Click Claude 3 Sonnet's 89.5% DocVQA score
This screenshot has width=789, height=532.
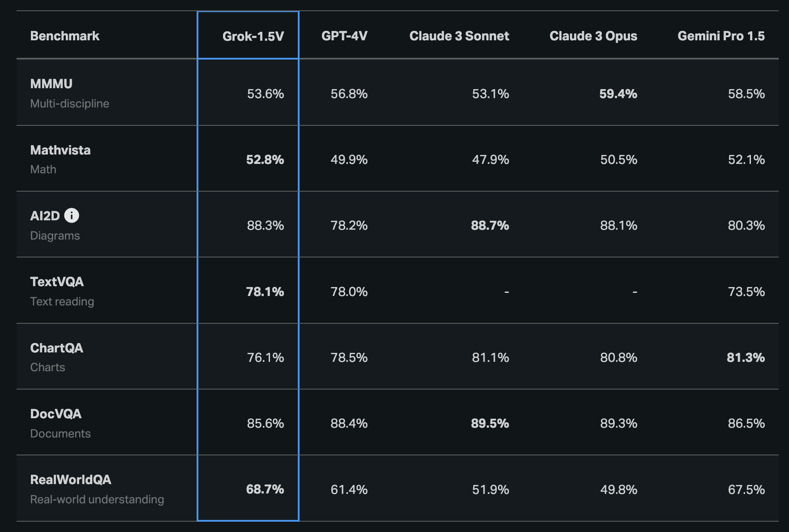tap(490, 424)
